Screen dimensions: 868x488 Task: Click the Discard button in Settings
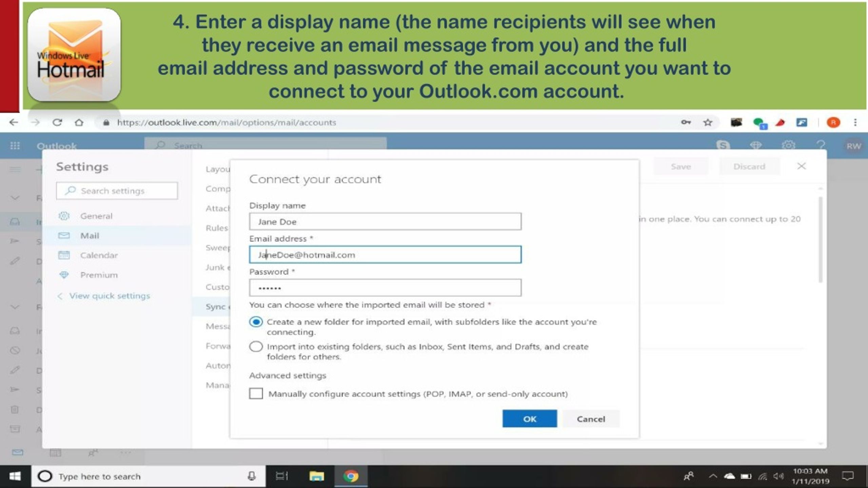pos(749,166)
